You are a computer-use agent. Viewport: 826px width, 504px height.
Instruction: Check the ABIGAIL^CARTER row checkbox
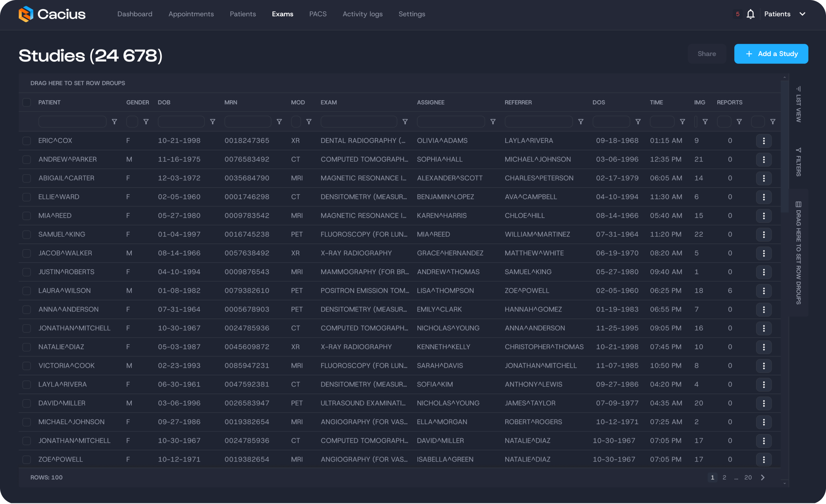(26, 178)
